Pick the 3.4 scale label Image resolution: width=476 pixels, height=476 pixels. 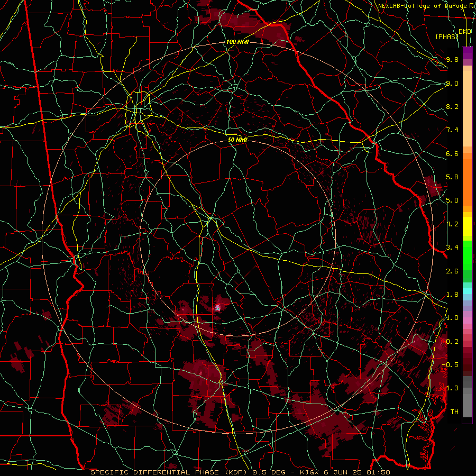tap(452, 248)
